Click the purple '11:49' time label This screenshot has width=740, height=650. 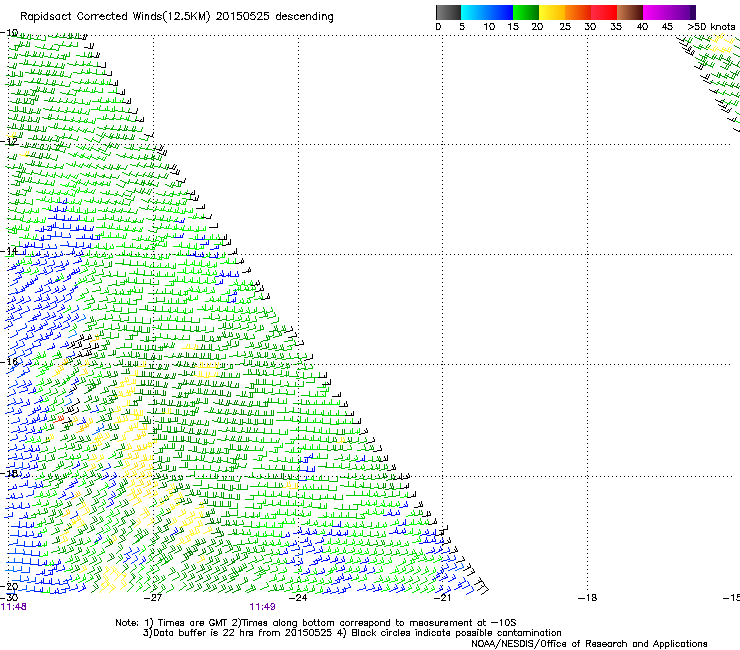pyautogui.click(x=262, y=607)
